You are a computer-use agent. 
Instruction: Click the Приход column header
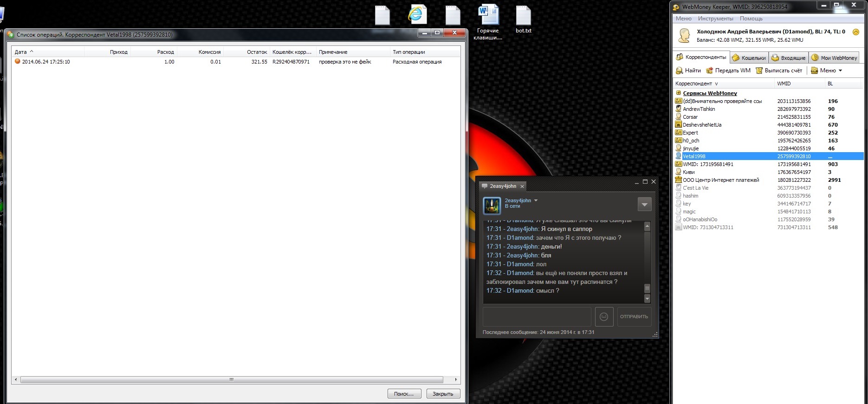click(107, 52)
